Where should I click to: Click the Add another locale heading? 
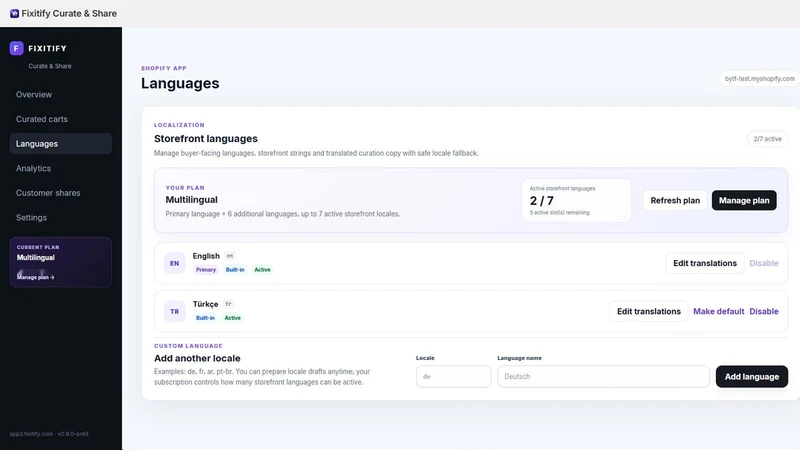pos(197,358)
